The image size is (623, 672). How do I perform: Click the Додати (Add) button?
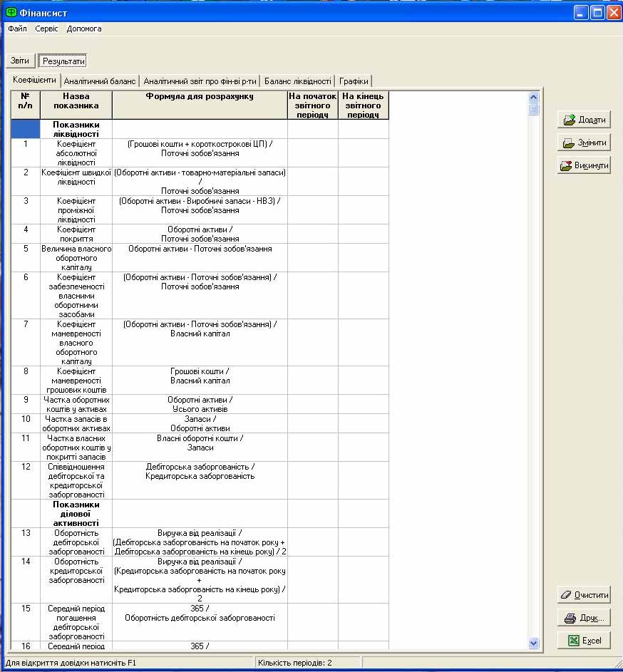point(584,120)
